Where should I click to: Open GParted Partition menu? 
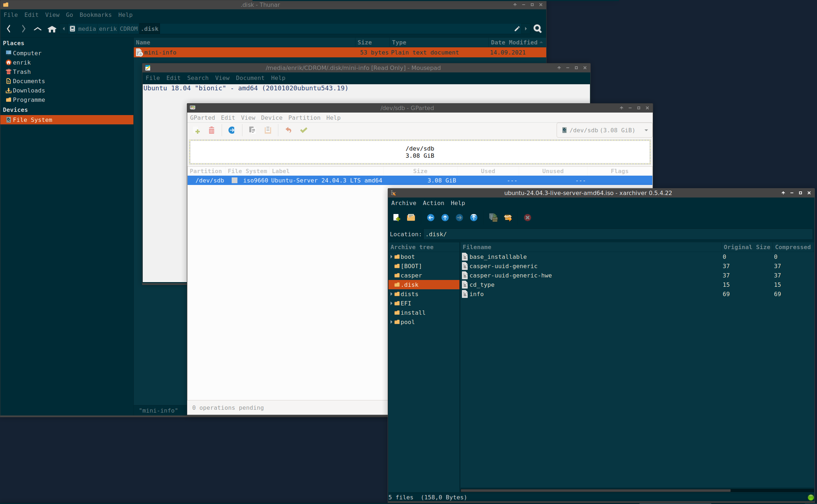tap(304, 118)
